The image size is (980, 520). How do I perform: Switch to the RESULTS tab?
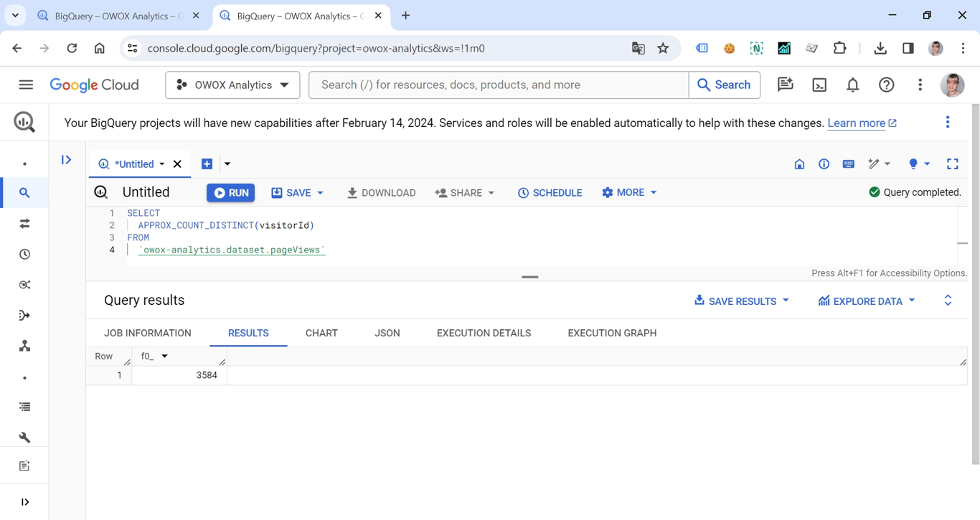pyautogui.click(x=248, y=333)
